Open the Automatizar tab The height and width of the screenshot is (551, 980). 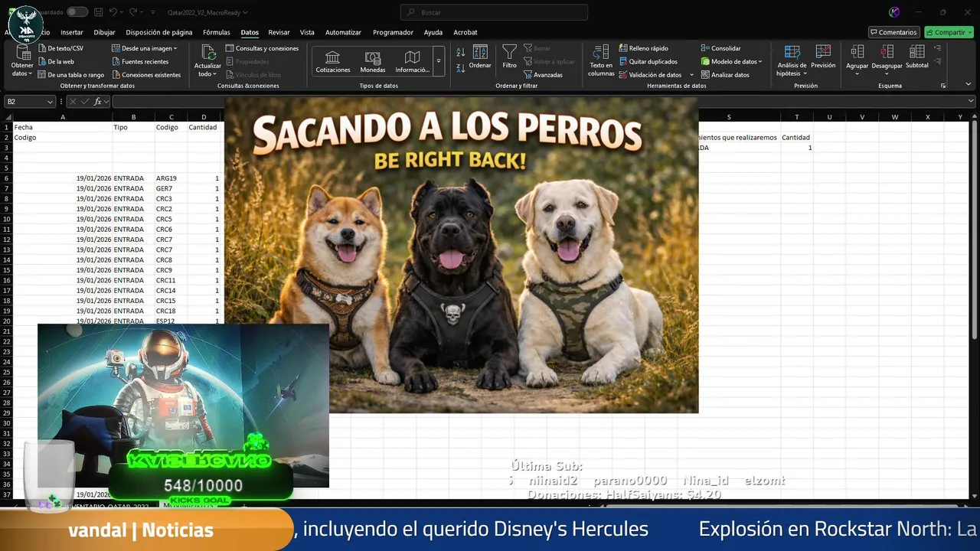pos(343,32)
